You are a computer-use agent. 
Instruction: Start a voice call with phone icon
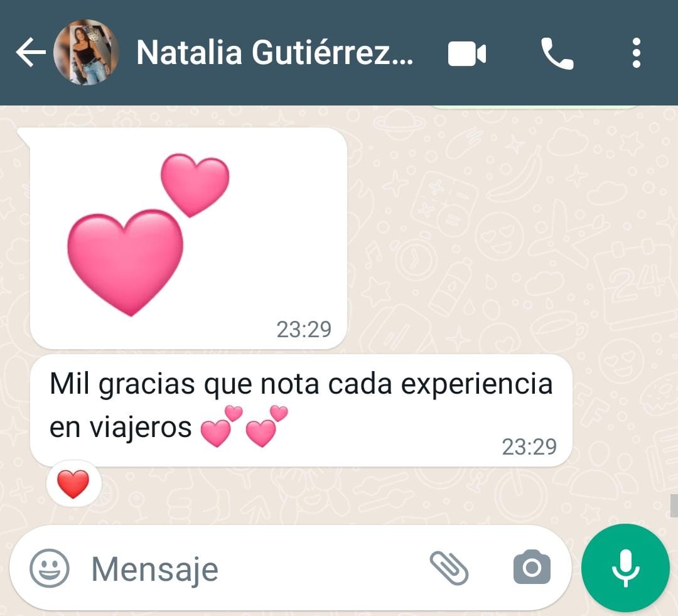[557, 53]
